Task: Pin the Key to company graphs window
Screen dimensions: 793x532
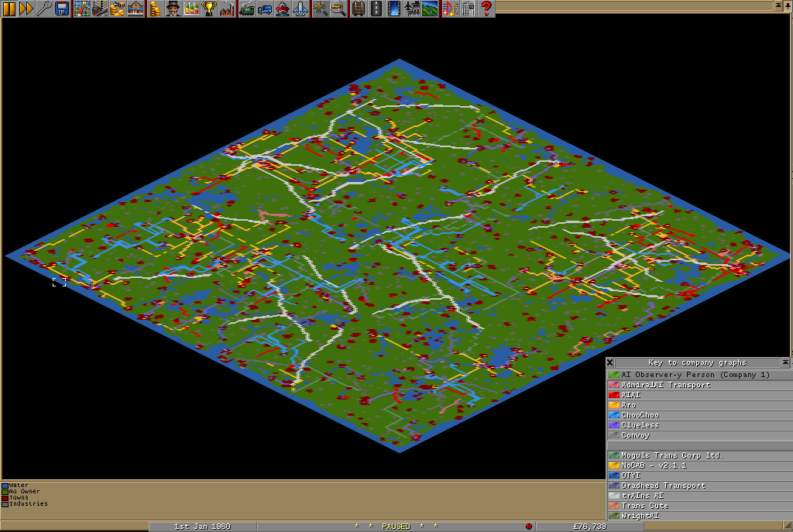Action: [x=785, y=362]
